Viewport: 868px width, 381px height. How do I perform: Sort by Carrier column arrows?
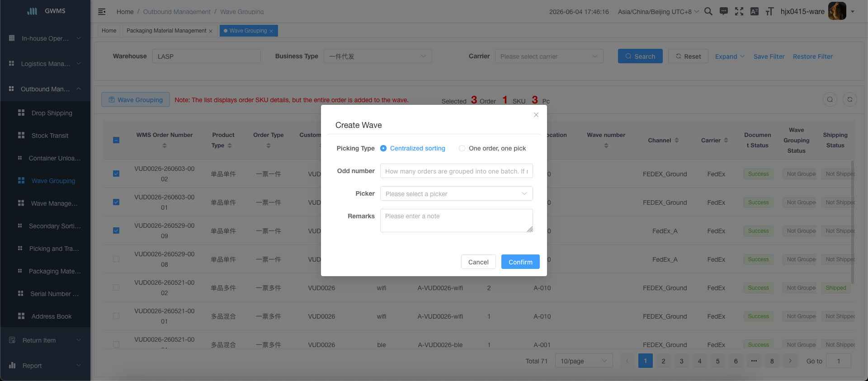[x=726, y=140]
